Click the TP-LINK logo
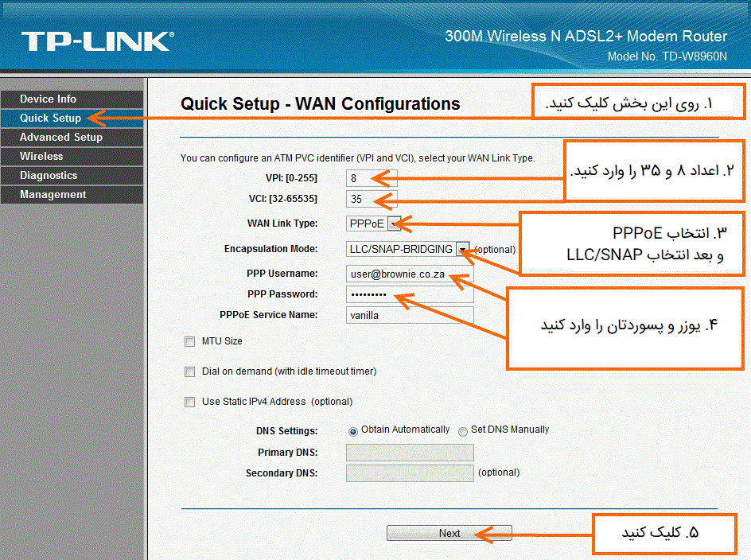The height and width of the screenshot is (560, 751). pos(98,41)
